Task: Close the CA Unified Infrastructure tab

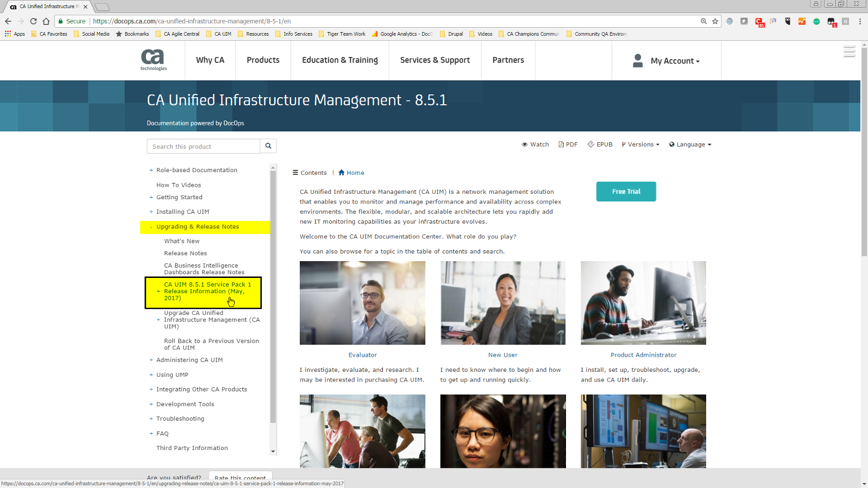Action: tap(85, 7)
